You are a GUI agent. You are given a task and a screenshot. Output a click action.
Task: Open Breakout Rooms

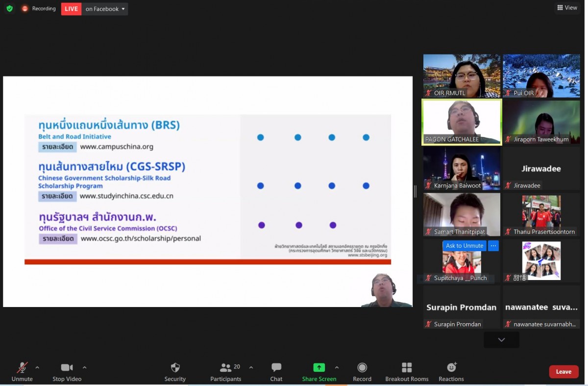(x=407, y=372)
